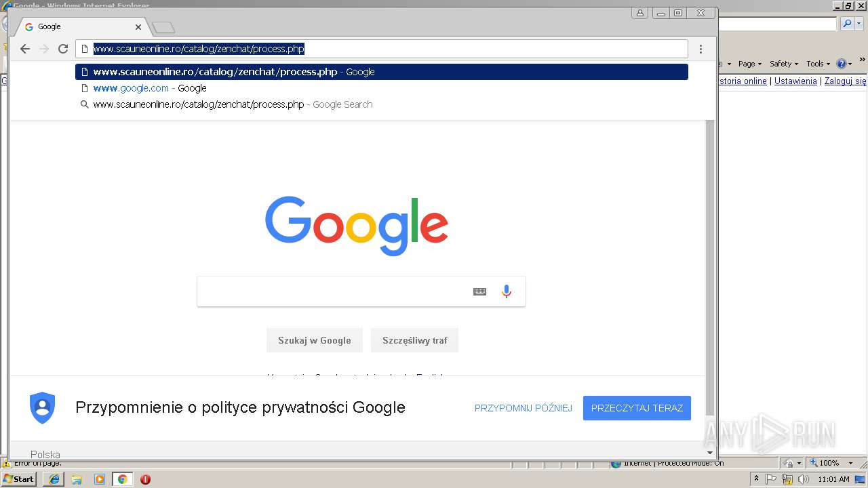Click the volume speaker tray icon

point(804,479)
